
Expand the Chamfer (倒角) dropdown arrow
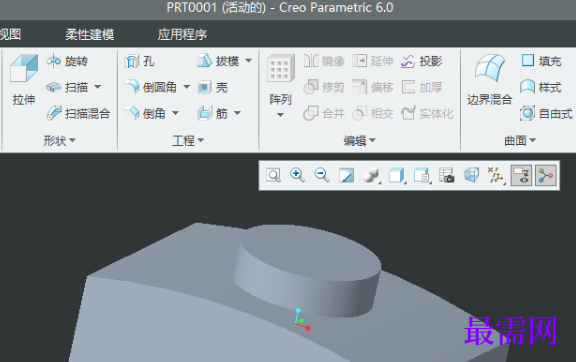tap(175, 113)
